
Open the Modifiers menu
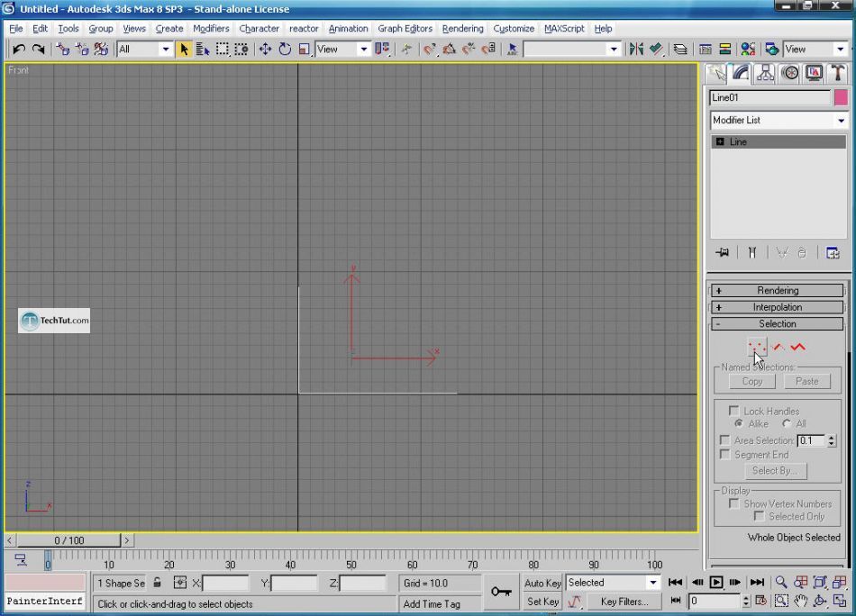point(211,29)
